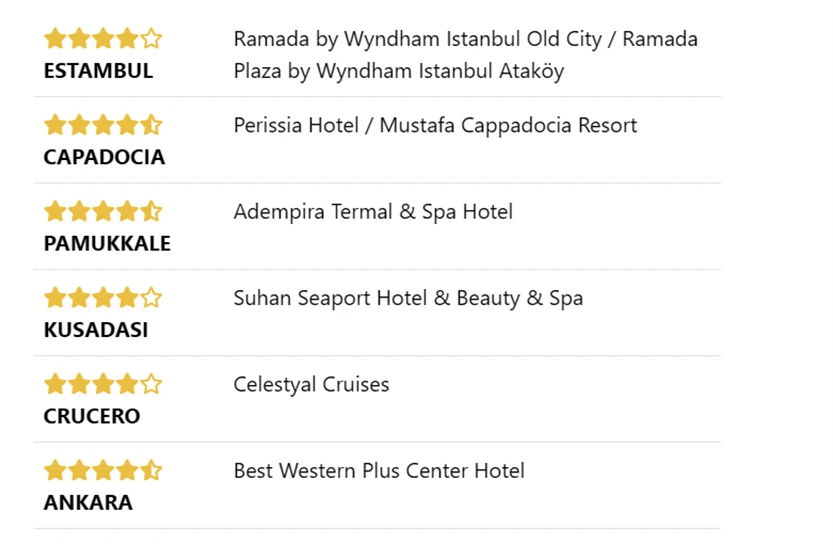Select the CRUCERO label
Viewport: 833px width, 560px height.
(x=92, y=416)
